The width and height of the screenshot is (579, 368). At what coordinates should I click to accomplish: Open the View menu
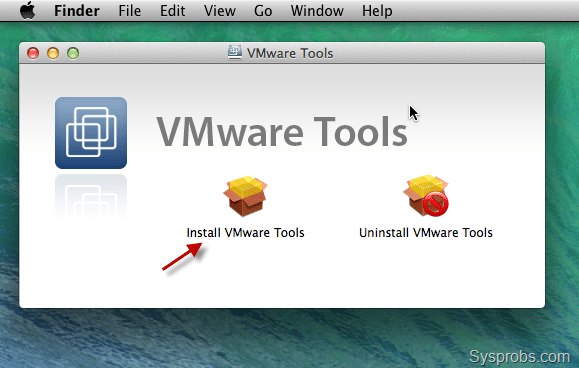[220, 11]
